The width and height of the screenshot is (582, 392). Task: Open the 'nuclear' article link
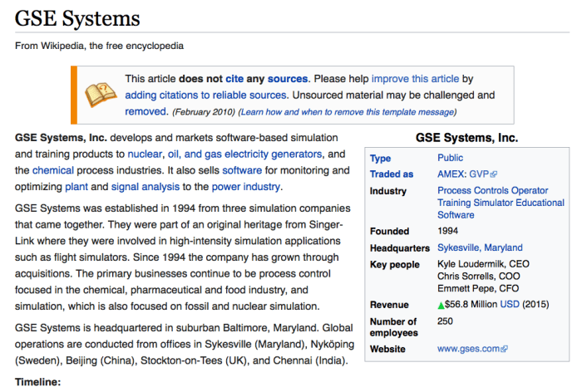(145, 154)
